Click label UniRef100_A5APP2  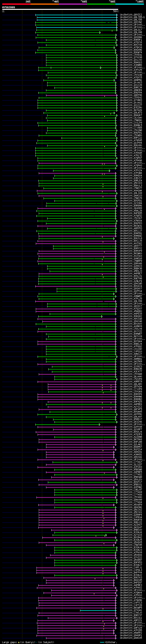131,633
